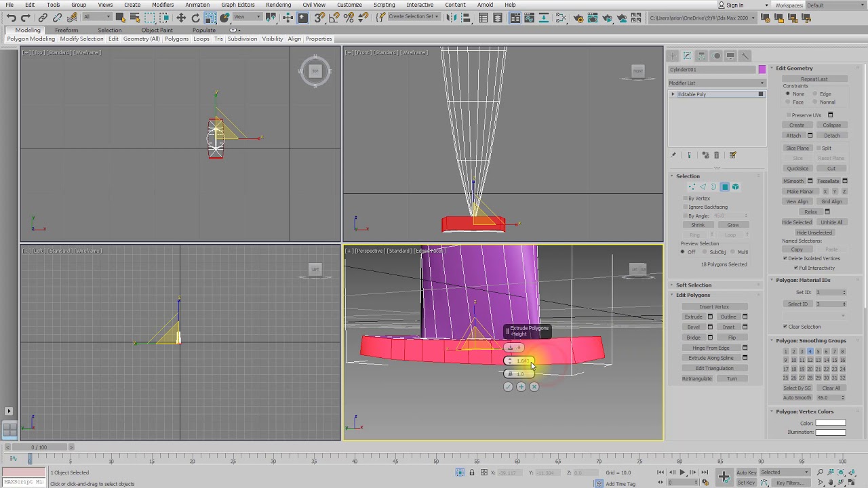Expand the Editable Poly stack entry
Image resolution: width=868 pixels, height=488 pixels.
click(x=673, y=94)
